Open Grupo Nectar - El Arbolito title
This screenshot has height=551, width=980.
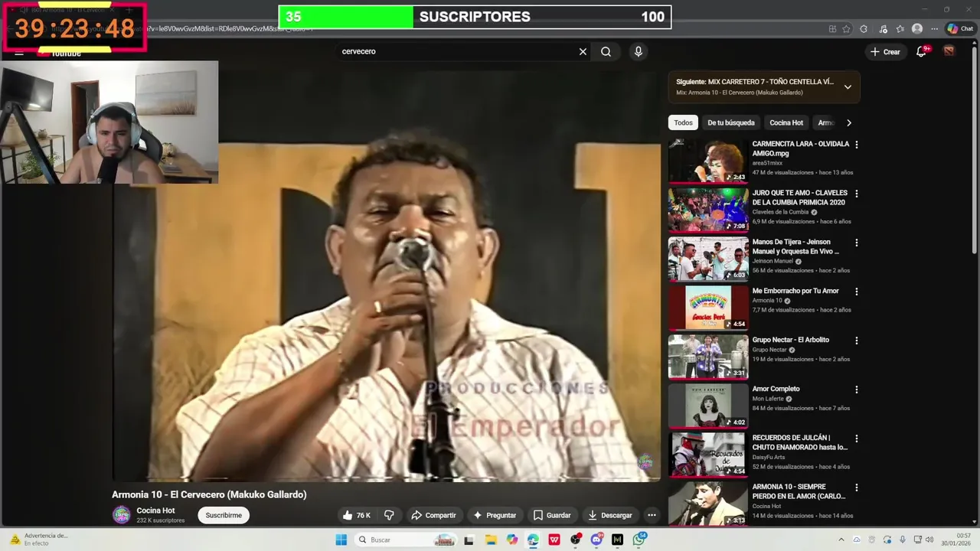[790, 340]
